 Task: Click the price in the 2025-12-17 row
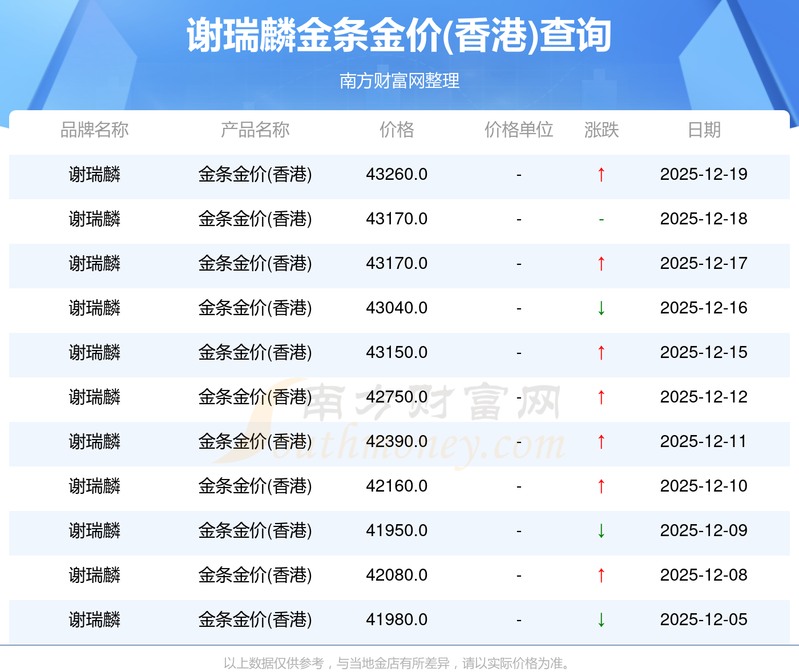[397, 263]
